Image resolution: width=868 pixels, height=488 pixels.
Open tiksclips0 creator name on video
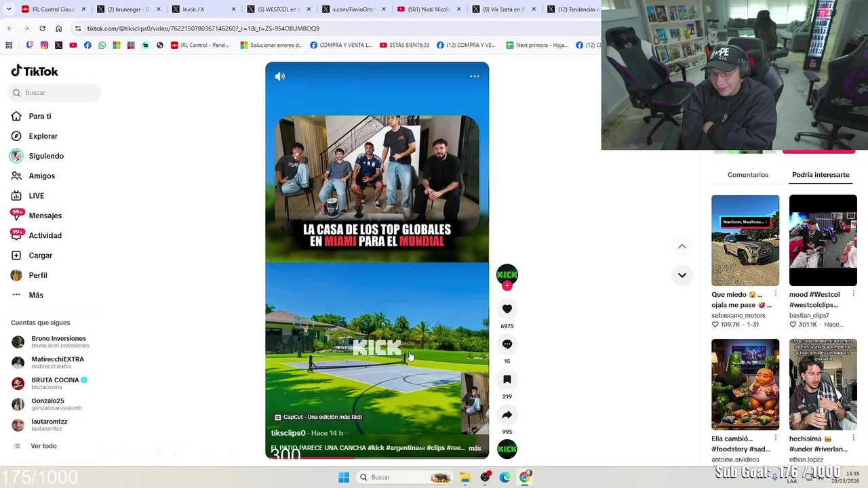(288, 433)
